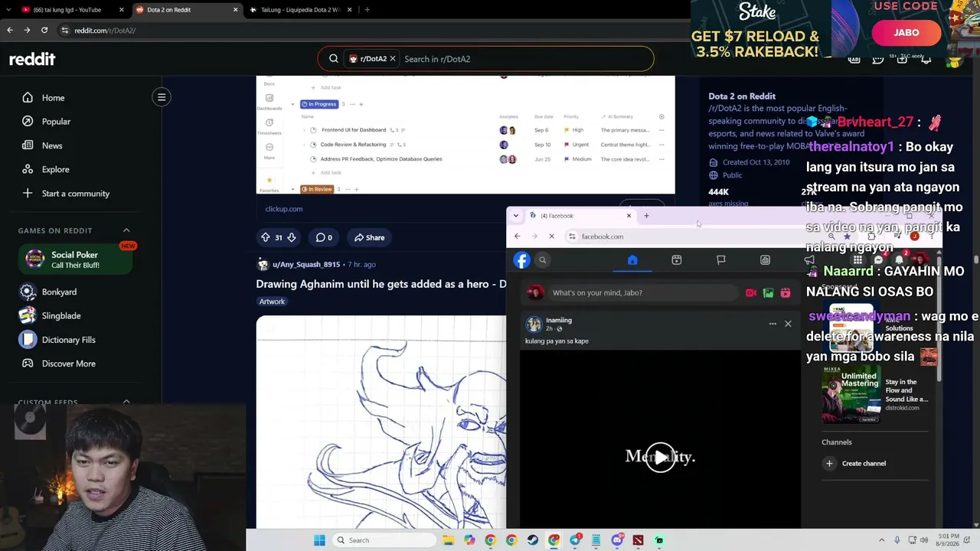Screen dimensions: 980x551
Task: Stop loading the Facebook page
Action: 551,236
